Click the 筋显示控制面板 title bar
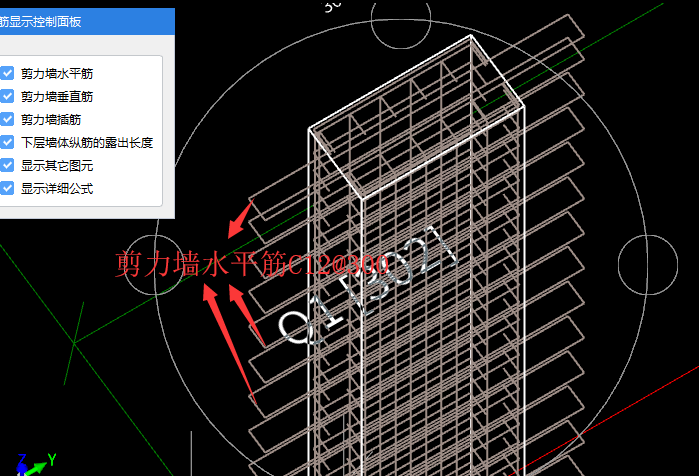Image resolution: width=699 pixels, height=476 pixels. pyautogui.click(x=87, y=21)
